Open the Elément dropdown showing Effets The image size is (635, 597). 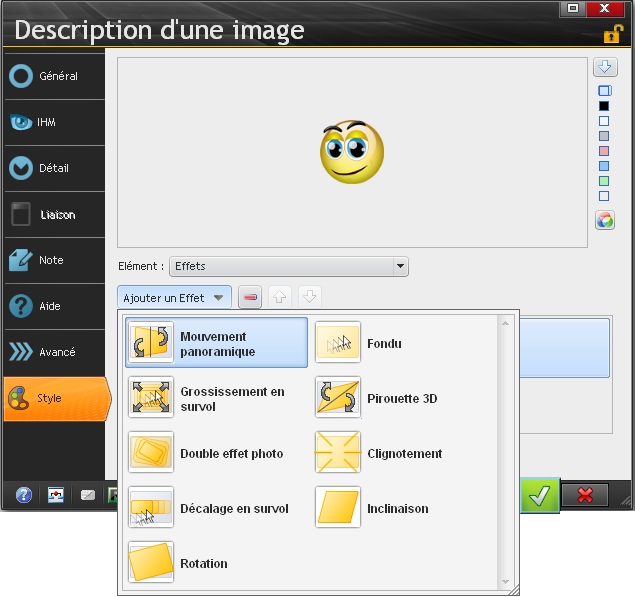pyautogui.click(x=288, y=266)
